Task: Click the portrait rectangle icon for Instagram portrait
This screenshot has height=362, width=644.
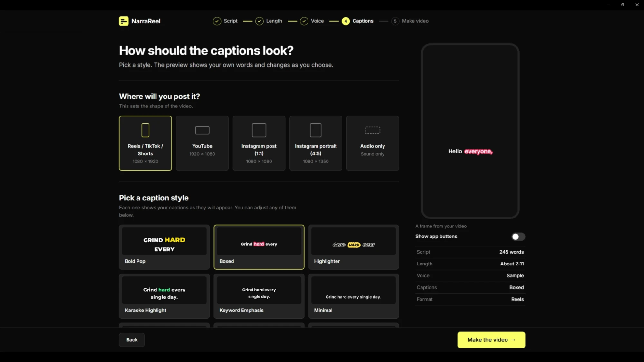Action: (316, 130)
